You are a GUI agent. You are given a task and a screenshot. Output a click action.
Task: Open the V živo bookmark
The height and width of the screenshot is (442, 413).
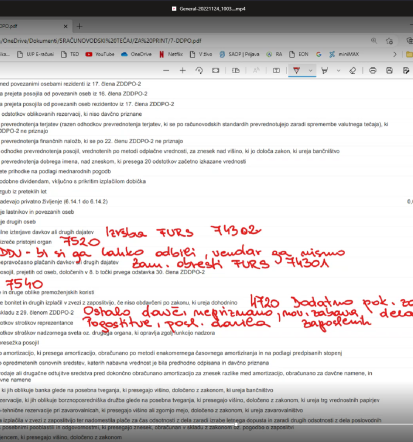pos(201,54)
